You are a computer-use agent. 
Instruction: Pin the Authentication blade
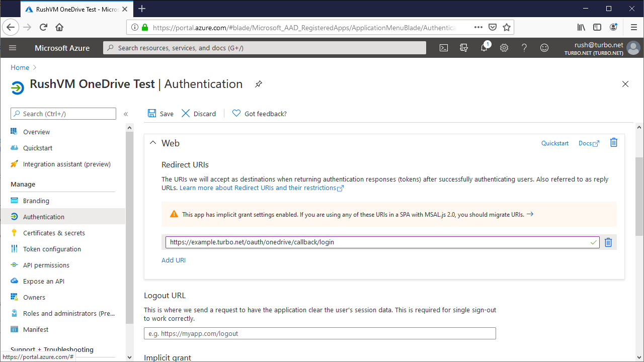(258, 84)
